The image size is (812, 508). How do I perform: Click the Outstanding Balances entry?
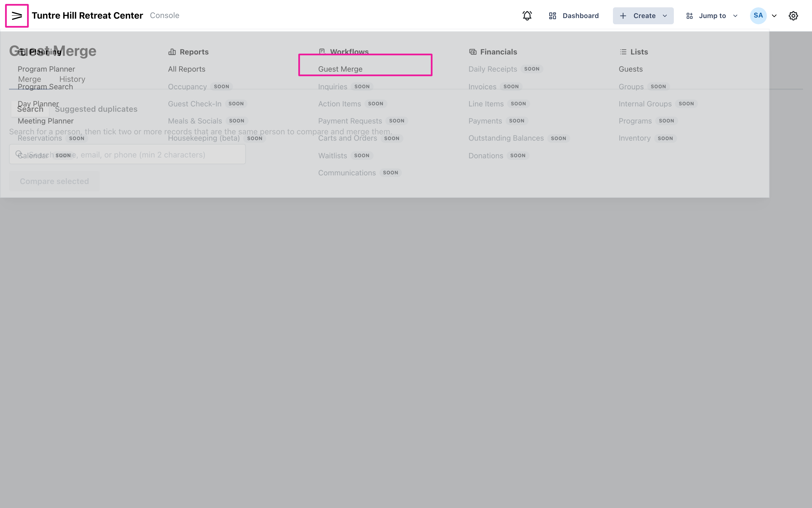(x=506, y=138)
